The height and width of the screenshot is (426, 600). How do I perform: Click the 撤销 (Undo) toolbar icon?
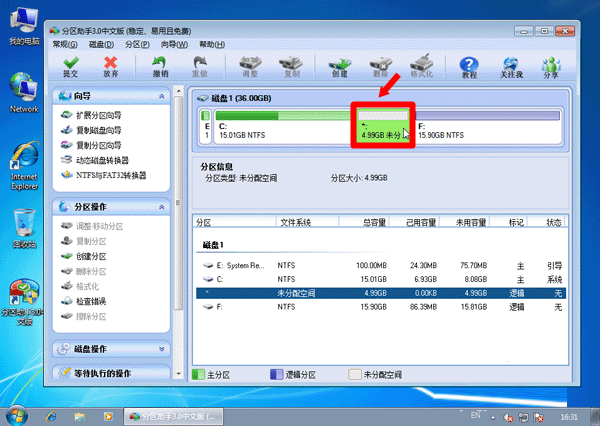tap(160, 67)
